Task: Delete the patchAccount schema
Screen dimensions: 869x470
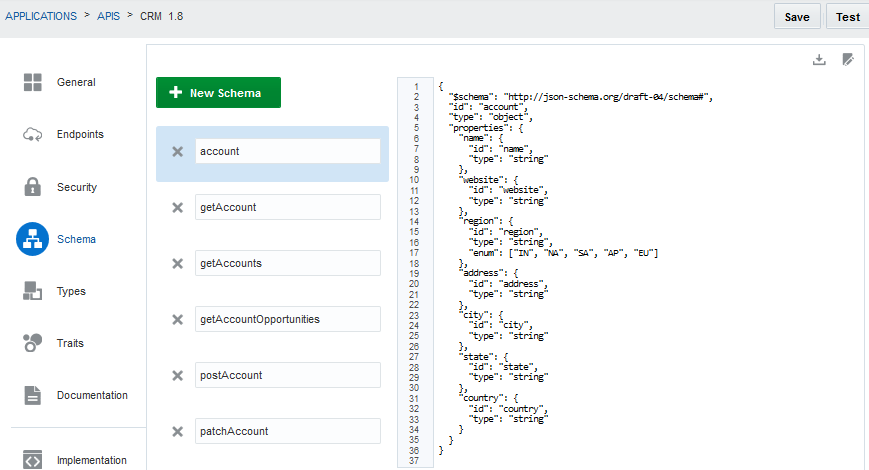Action: tap(177, 431)
